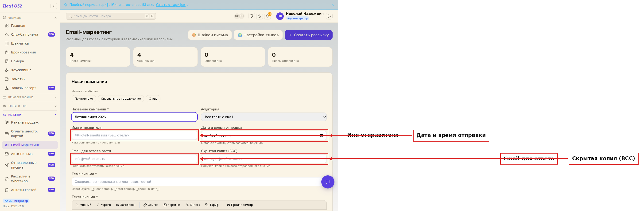Open Рассылки в WhatsApp chat icon
This screenshot has height=211, width=644.
pyautogui.click(x=7, y=179)
